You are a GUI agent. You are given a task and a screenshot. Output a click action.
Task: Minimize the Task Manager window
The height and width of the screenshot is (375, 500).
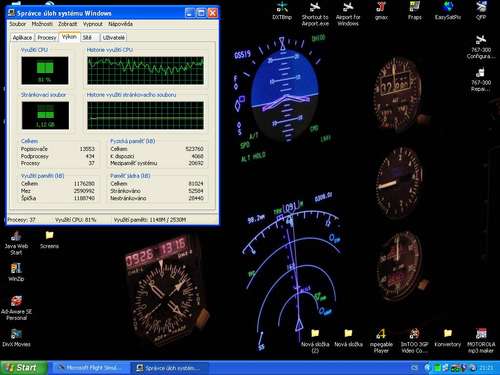pyautogui.click(x=190, y=13)
